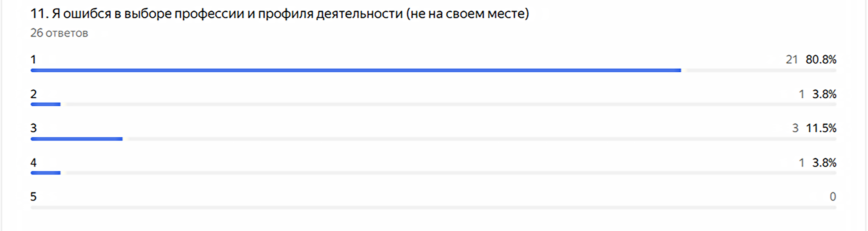Click the count "21" for option 1
This screenshot has height=231, width=868.
[x=791, y=60]
